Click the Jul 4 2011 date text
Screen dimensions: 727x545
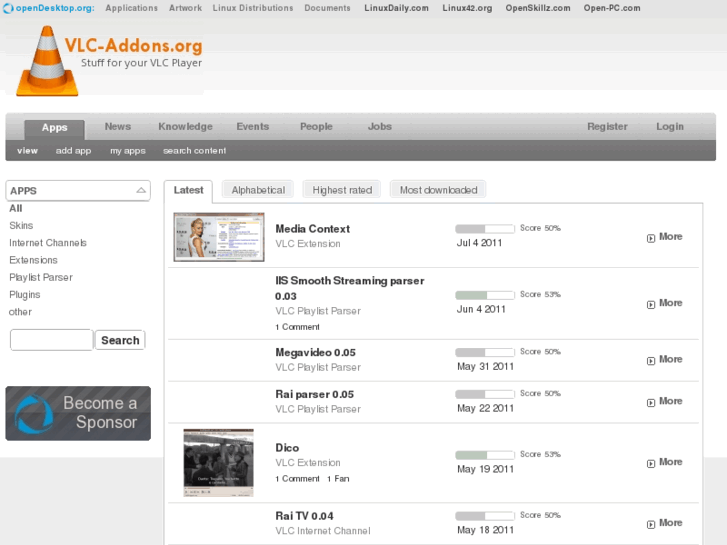coord(479,243)
